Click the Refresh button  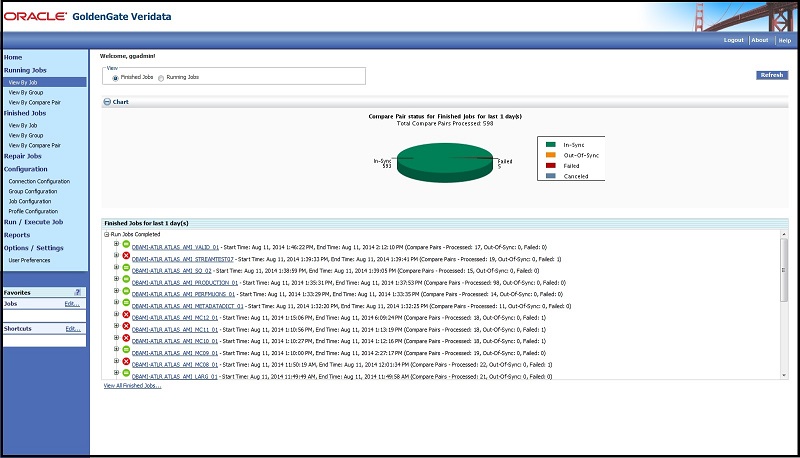(x=772, y=75)
